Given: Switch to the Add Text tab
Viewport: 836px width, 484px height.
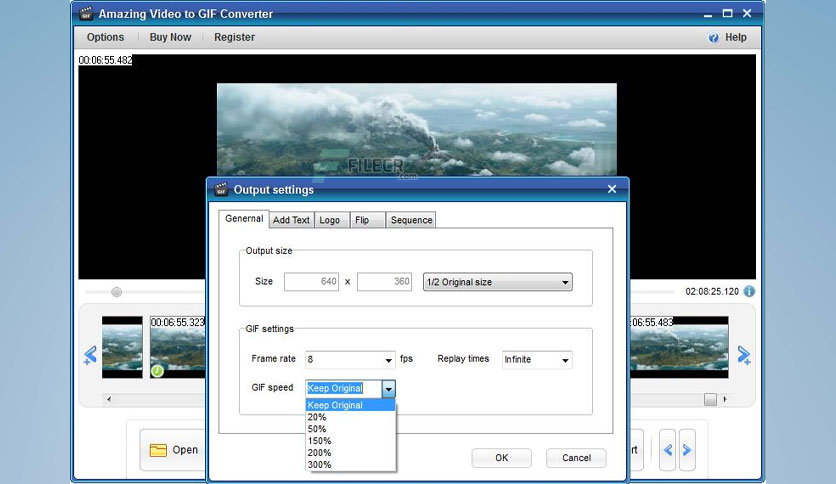Looking at the screenshot, I should coord(291,220).
